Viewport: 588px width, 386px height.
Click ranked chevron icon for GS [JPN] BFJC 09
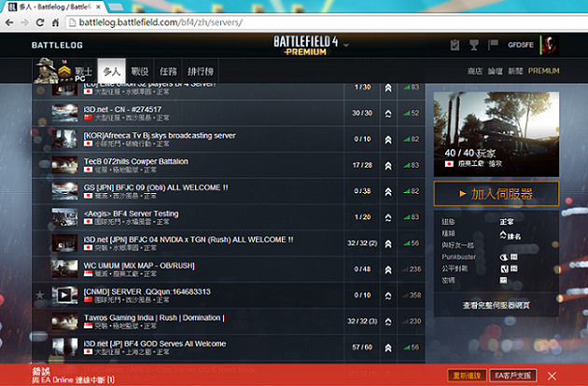pyautogui.click(x=388, y=191)
